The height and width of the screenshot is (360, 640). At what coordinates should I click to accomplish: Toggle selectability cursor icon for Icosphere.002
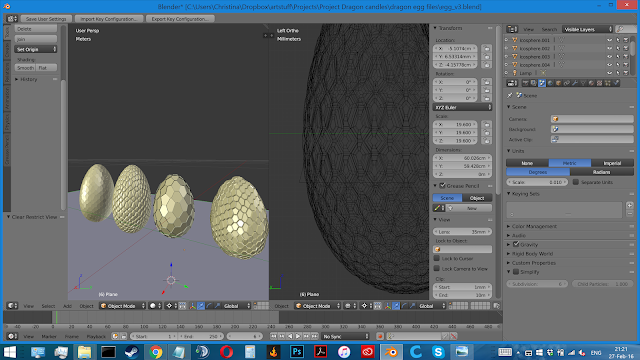tap(618, 48)
